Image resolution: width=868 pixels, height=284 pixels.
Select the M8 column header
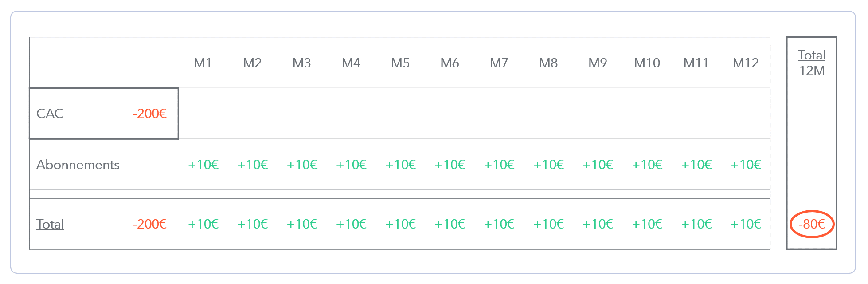[x=548, y=63]
